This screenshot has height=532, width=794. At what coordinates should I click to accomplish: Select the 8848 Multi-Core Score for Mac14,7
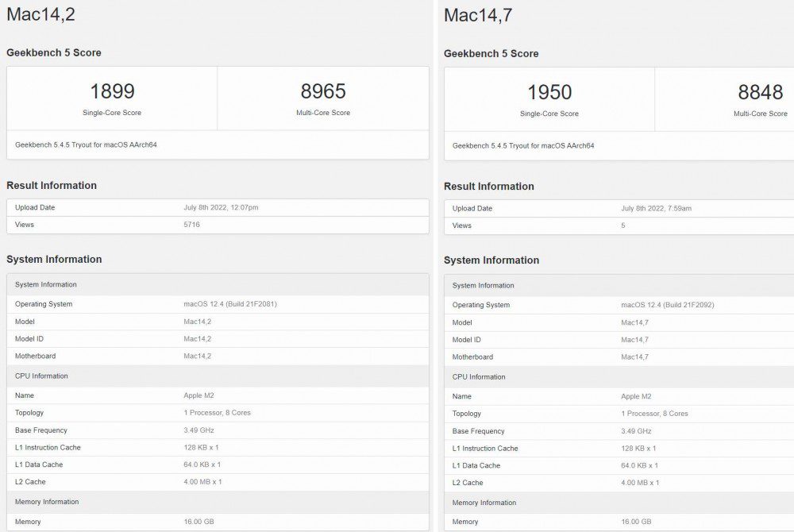coord(760,92)
